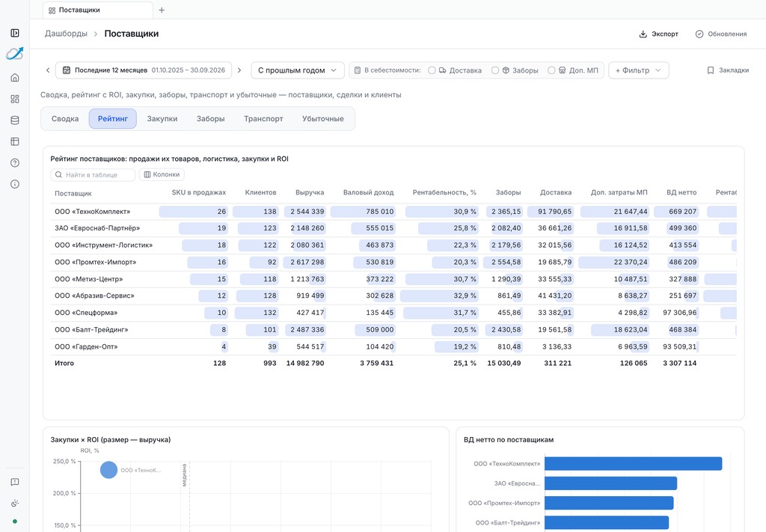Select the Рейтинг tab

click(113, 119)
